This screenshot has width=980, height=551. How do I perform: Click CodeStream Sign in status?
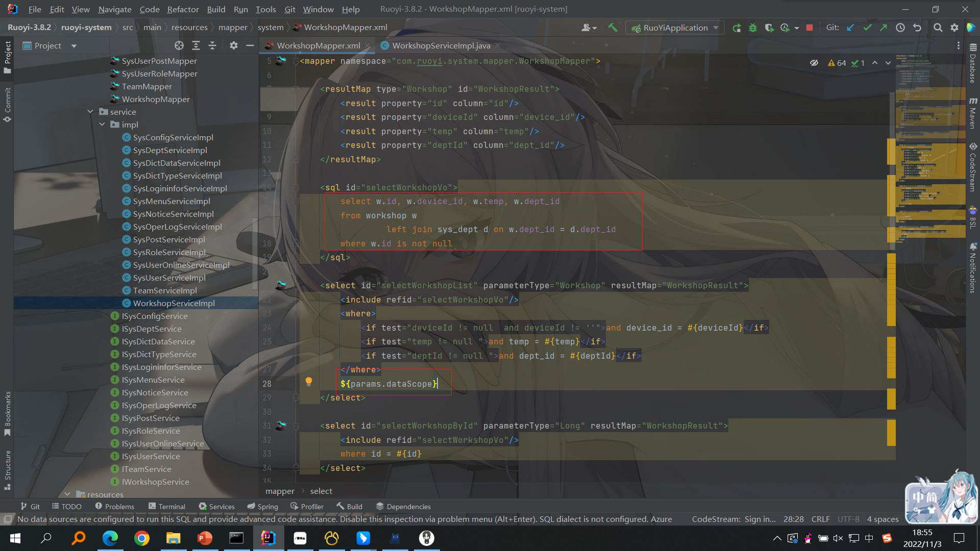pos(733,519)
